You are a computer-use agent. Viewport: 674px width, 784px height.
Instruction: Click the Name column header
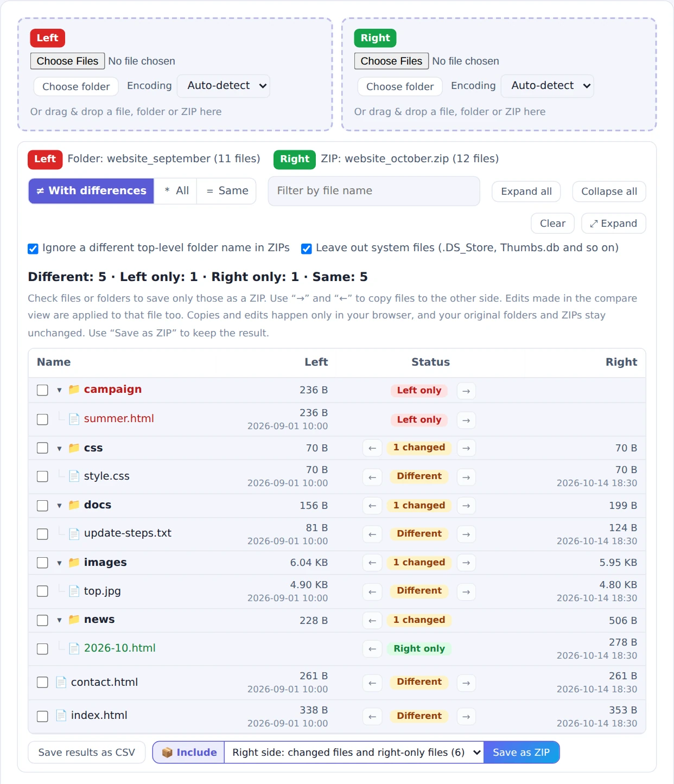click(54, 362)
